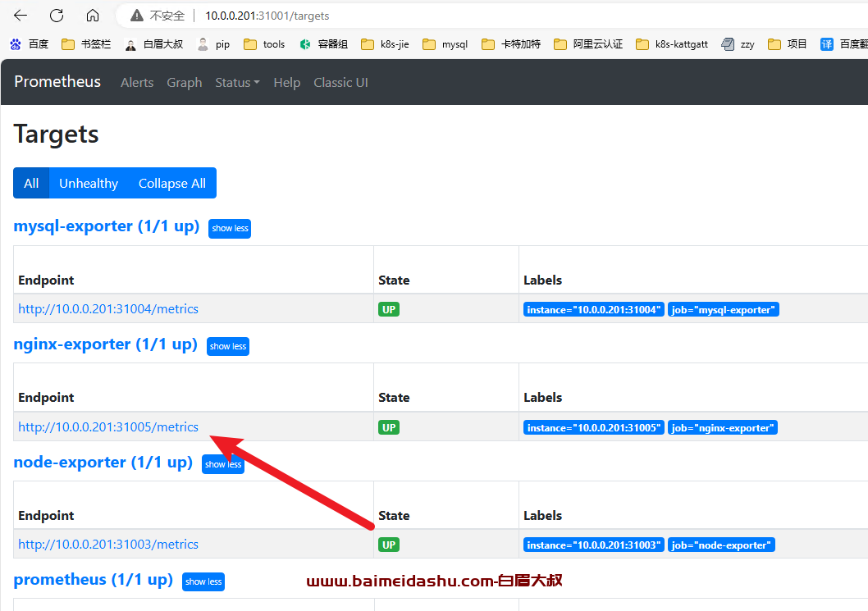868x611 pixels.
Task: Collapse node-exporter with show less
Action: [223, 464]
